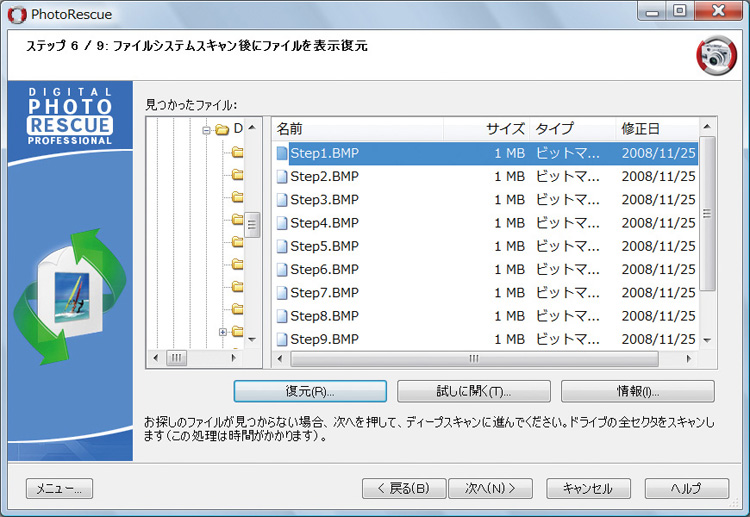
Task: Select the Step9.BMP file icon
Action: pos(282,340)
